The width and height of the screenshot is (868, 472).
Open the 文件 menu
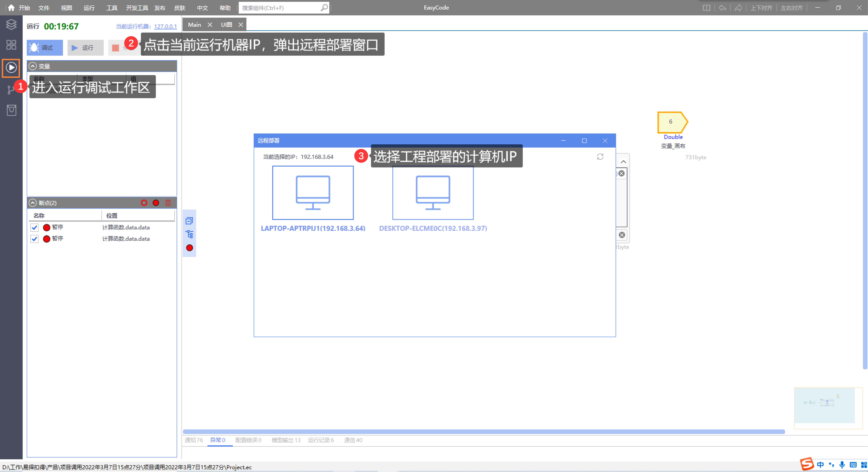tap(44, 8)
